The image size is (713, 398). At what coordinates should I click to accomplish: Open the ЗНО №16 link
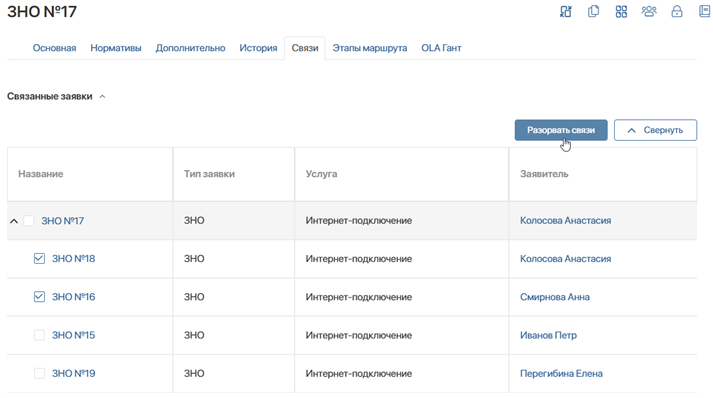(x=73, y=297)
